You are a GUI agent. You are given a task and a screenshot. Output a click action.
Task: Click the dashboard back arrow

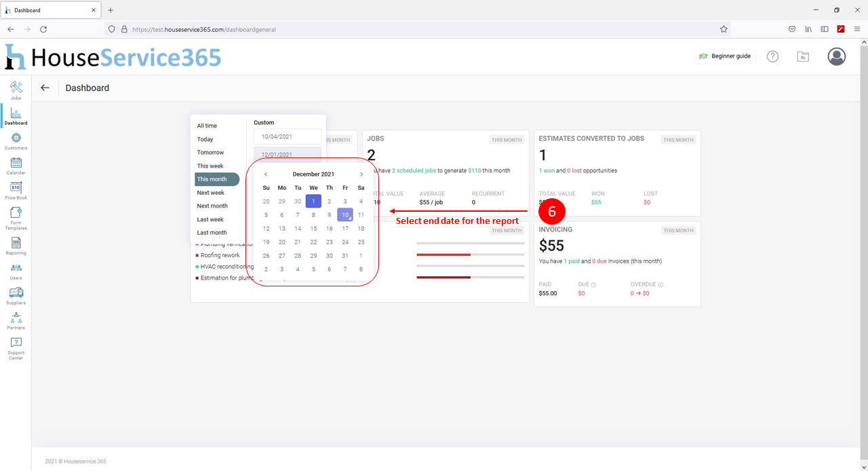tap(45, 88)
